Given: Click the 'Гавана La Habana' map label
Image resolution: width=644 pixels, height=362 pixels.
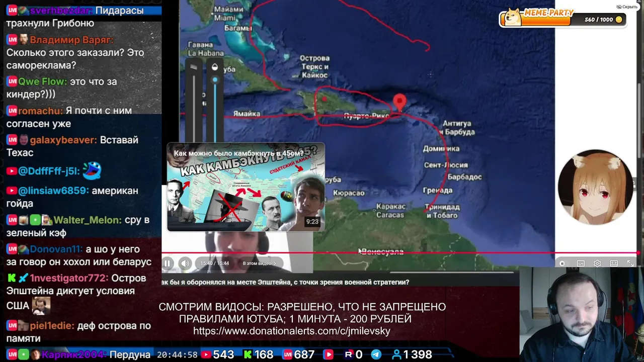Looking at the screenshot, I should pos(206,49).
